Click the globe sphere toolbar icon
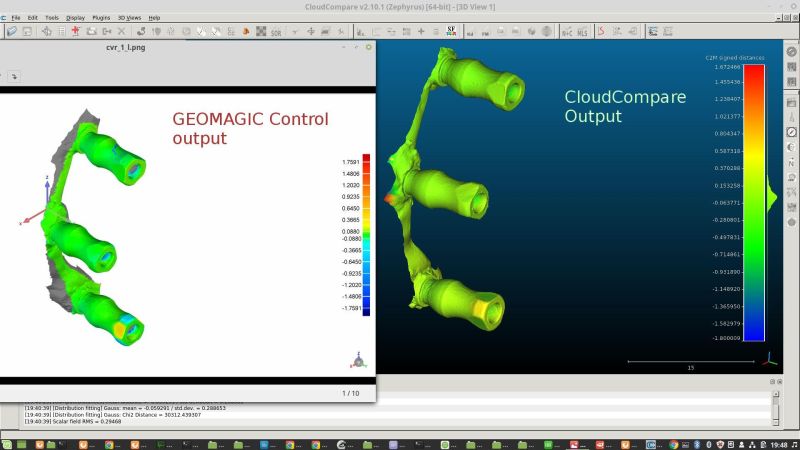 tap(546, 32)
